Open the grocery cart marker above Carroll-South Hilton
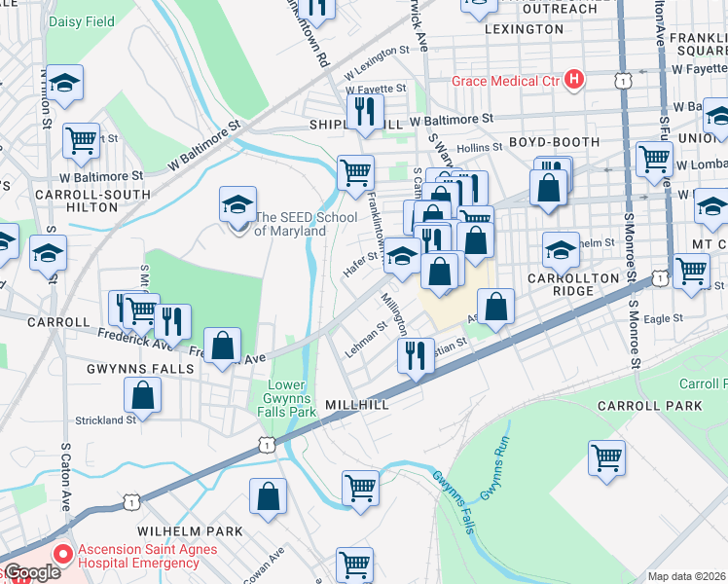 tap(81, 144)
